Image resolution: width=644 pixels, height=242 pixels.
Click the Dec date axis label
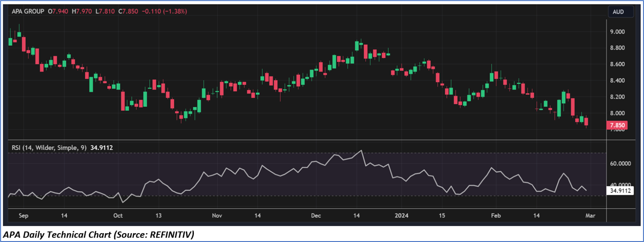[x=316, y=216]
